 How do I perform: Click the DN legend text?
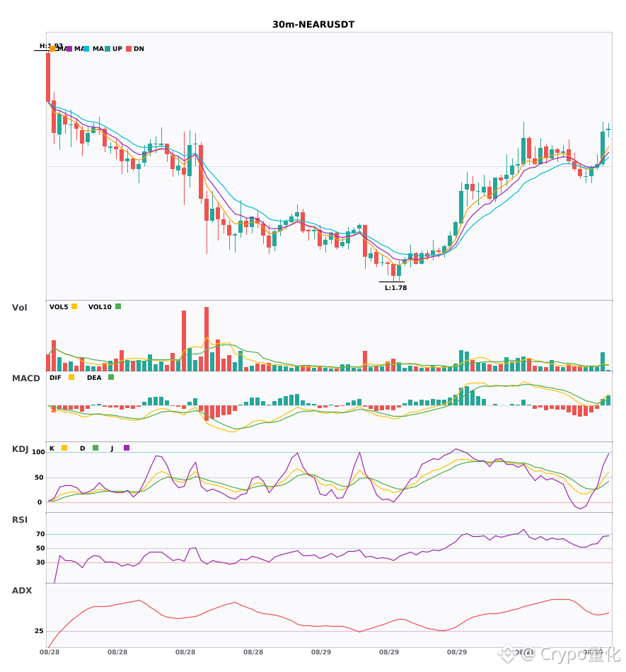(139, 49)
